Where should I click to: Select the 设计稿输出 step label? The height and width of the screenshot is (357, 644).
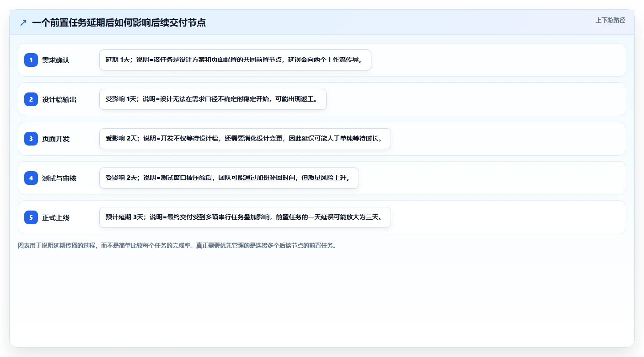59,99
